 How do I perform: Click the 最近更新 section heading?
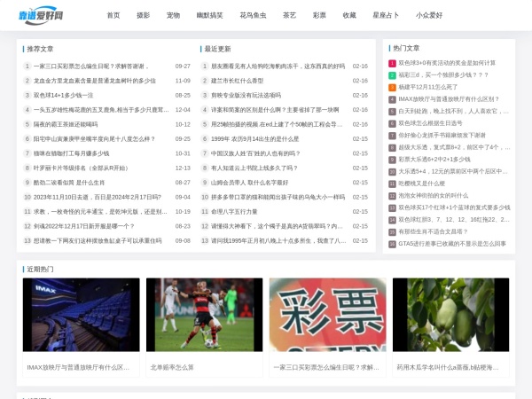(x=217, y=49)
